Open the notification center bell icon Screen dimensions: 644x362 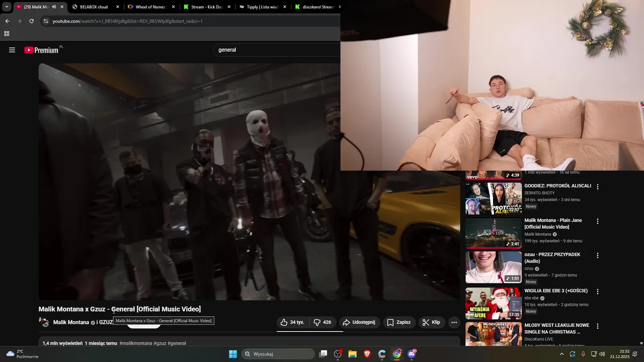(x=635, y=354)
